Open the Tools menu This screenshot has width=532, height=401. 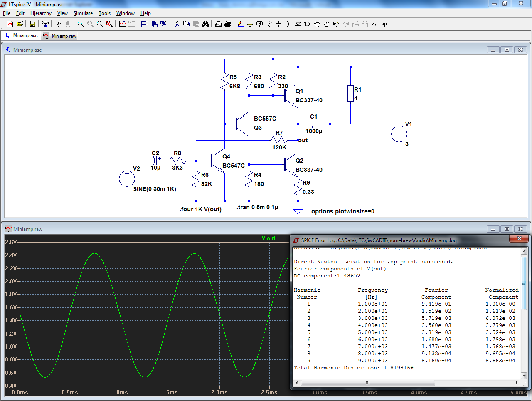click(x=104, y=13)
